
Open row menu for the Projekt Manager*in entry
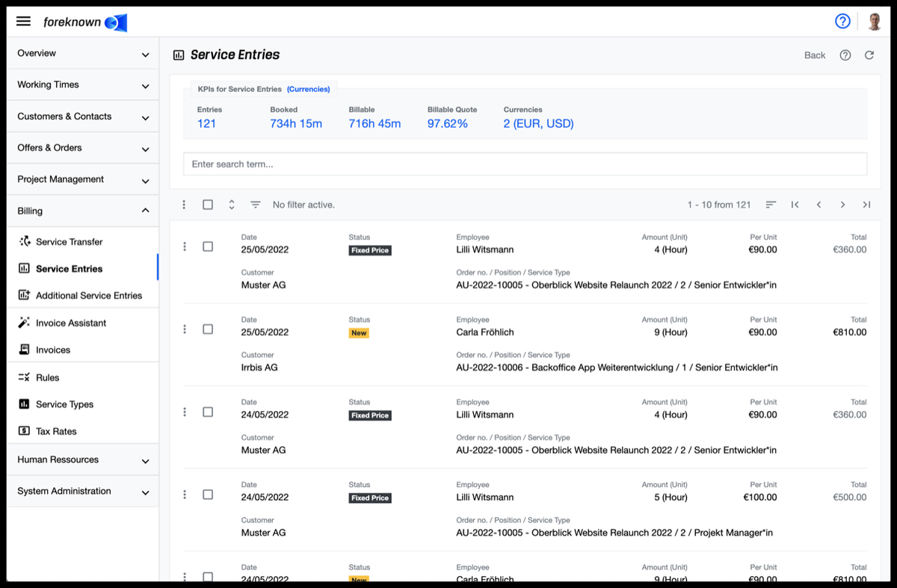pos(185,495)
